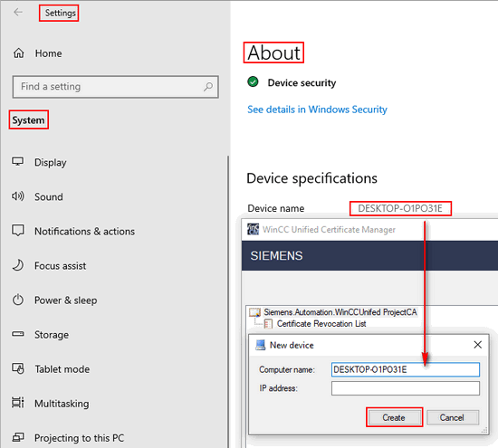Select Certificate Revocation List tree item
The image size is (498, 448).
click(321, 324)
